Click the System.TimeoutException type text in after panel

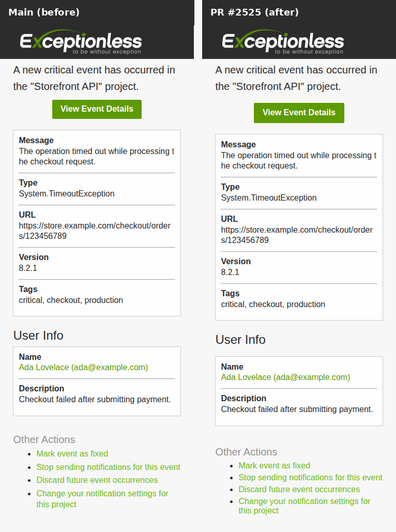click(269, 198)
